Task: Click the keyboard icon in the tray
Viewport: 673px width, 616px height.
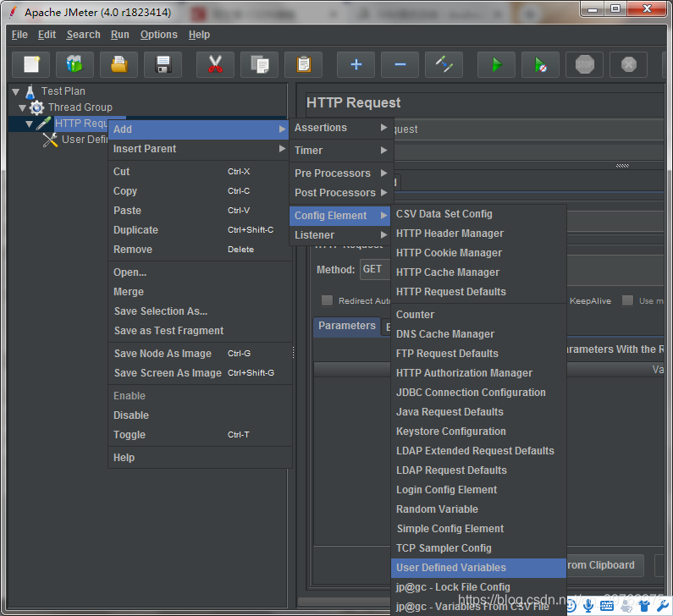Action: [607, 606]
